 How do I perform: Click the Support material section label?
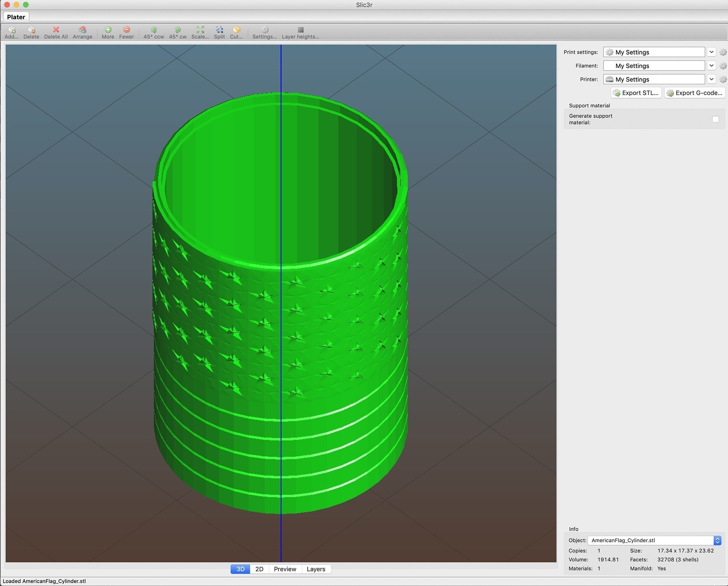[x=589, y=105]
